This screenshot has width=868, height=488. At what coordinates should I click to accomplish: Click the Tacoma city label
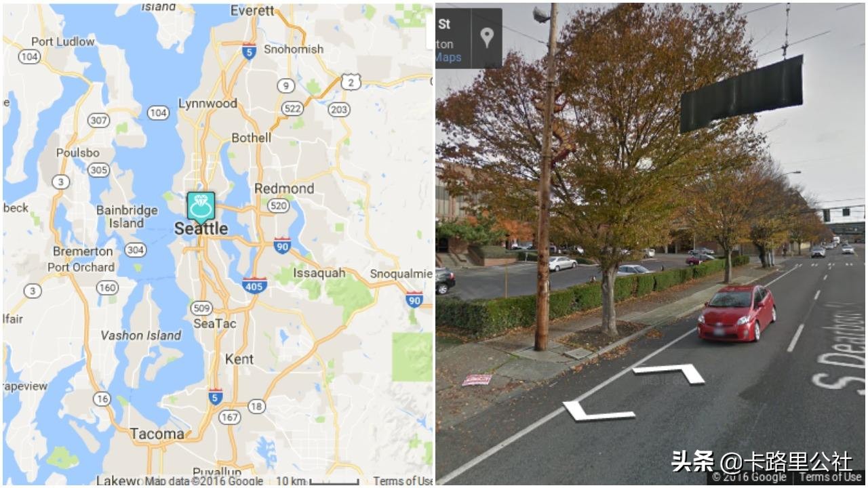click(157, 433)
